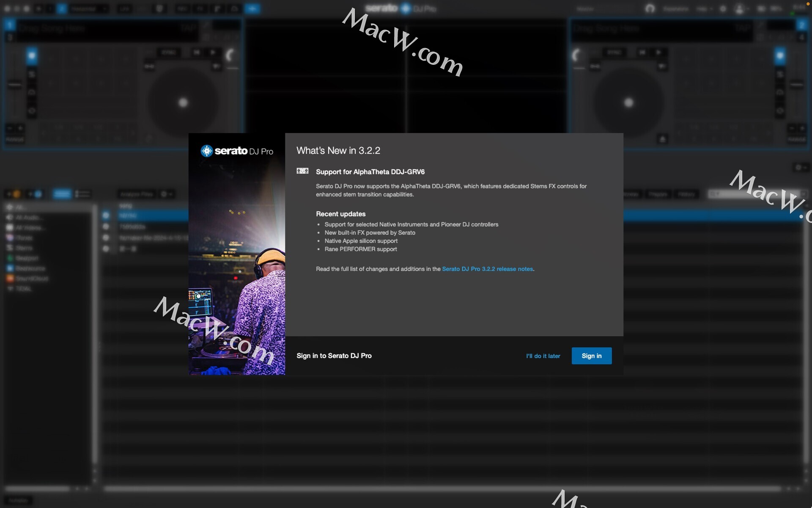
Task: Click the eject icon on right deck
Action: 663,139
